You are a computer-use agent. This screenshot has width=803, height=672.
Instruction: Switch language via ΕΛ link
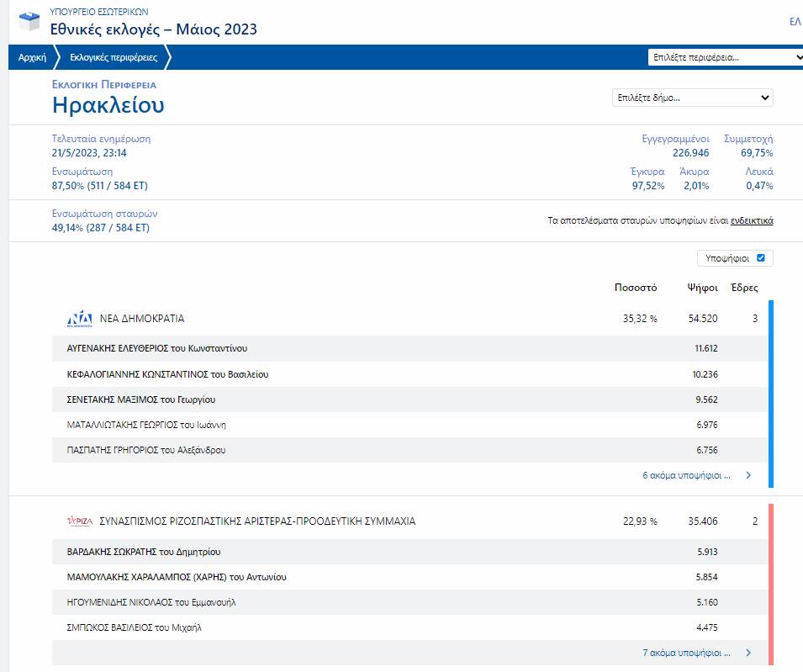coord(795,22)
